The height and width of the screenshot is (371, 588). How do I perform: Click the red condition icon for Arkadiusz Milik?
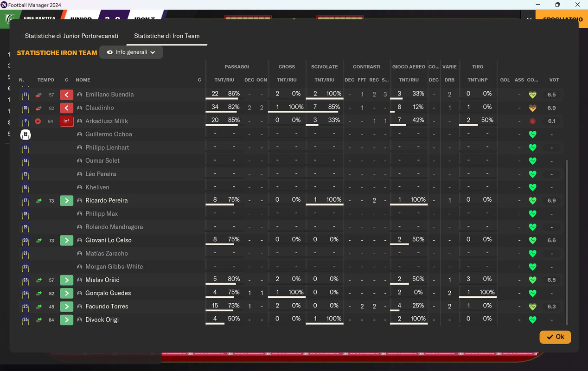(x=533, y=122)
